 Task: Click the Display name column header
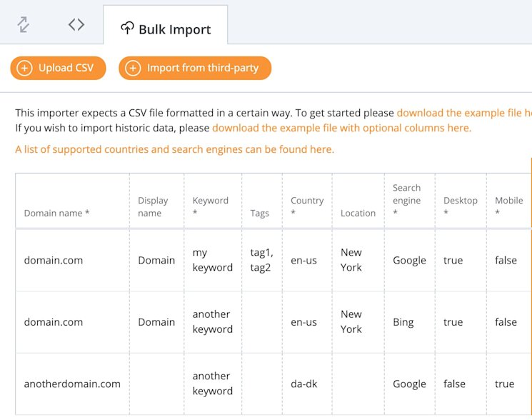click(153, 206)
